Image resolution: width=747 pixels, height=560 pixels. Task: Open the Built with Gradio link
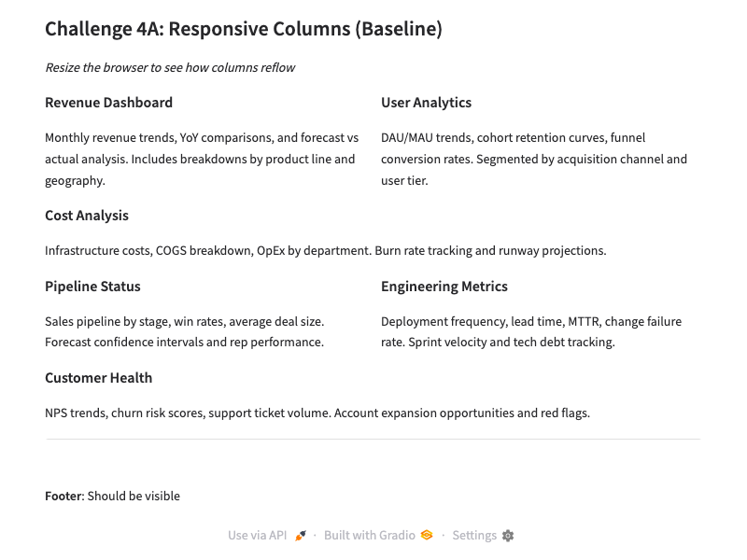(x=370, y=536)
